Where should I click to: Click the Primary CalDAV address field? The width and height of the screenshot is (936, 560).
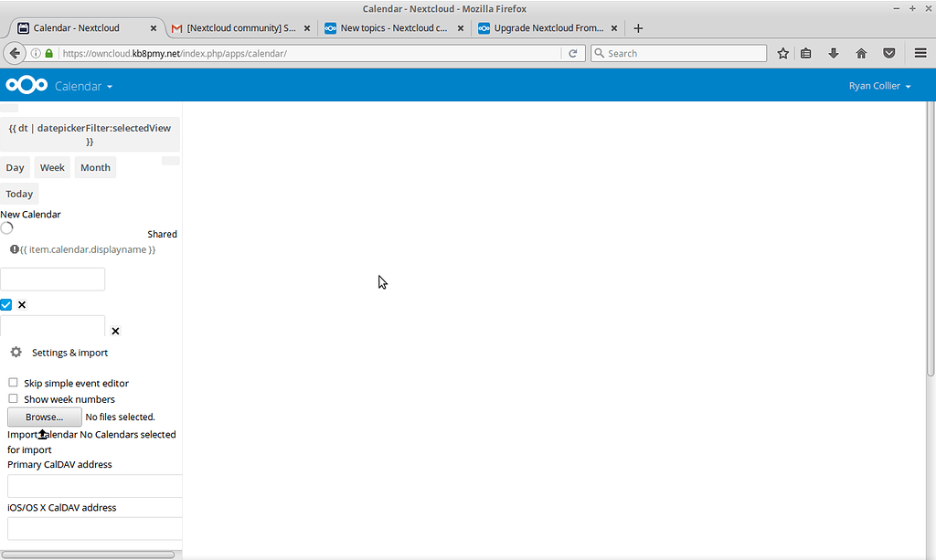(x=94, y=486)
